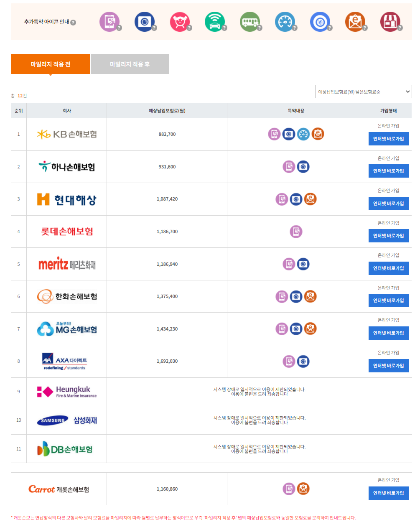Click the purple mobile icon in the 메리츠화재 row
Screen dimensions: 420x527
pos(289,264)
